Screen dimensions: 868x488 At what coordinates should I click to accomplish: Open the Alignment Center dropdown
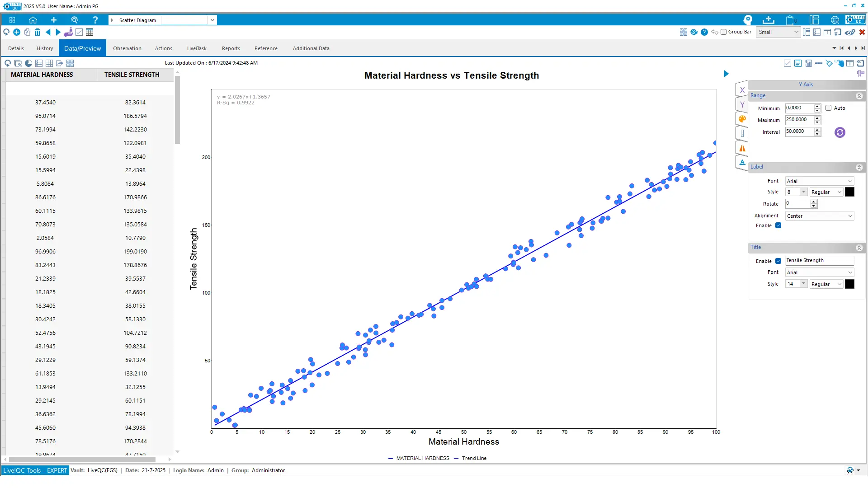819,216
